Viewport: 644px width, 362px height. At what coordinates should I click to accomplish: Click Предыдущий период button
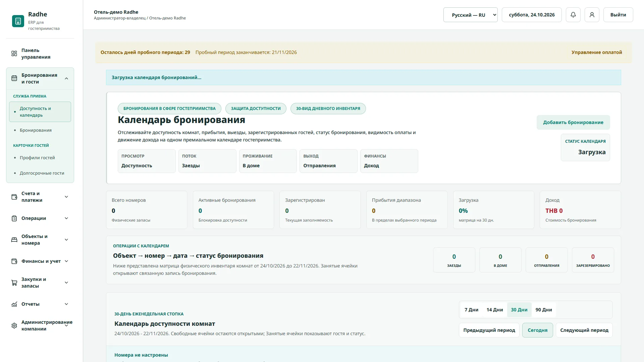click(x=489, y=330)
